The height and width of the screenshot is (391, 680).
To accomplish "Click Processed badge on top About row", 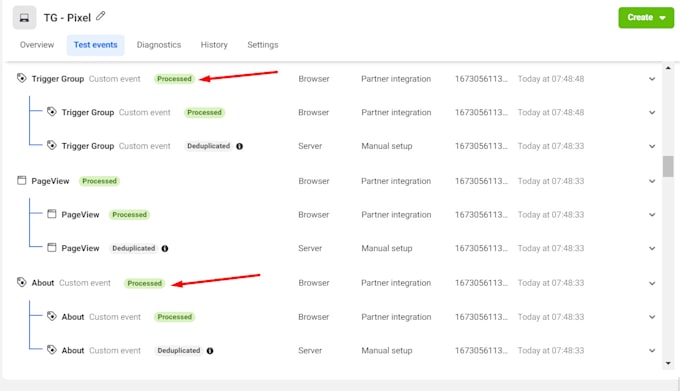I will pos(144,283).
